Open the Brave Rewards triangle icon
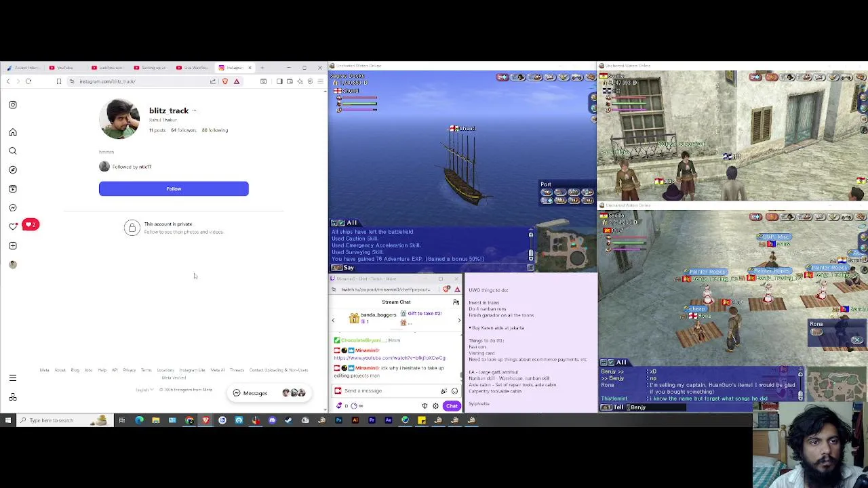The image size is (868, 488). click(237, 81)
